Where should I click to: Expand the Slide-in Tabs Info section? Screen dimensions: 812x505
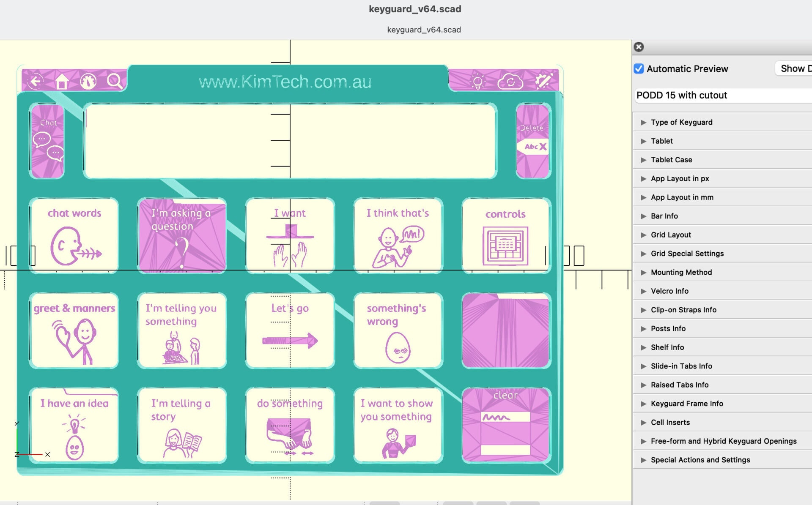click(723, 366)
